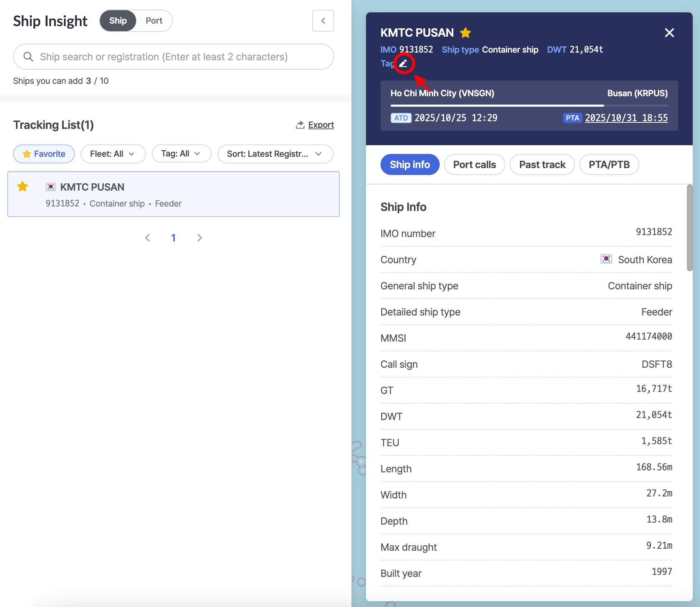
Task: Select the Ship mode toggle
Action: [118, 21]
